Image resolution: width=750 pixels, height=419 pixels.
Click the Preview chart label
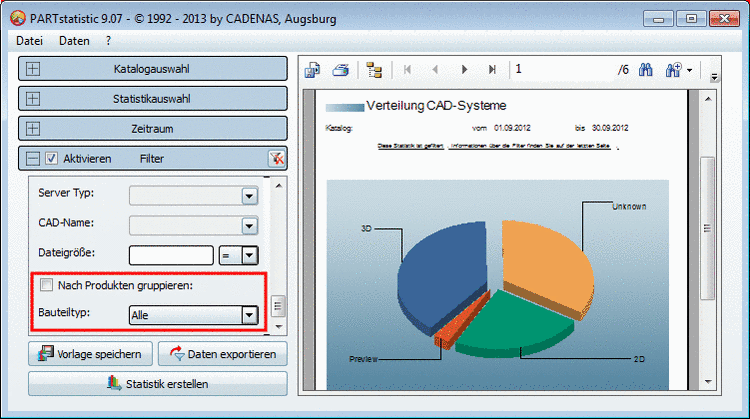point(364,359)
